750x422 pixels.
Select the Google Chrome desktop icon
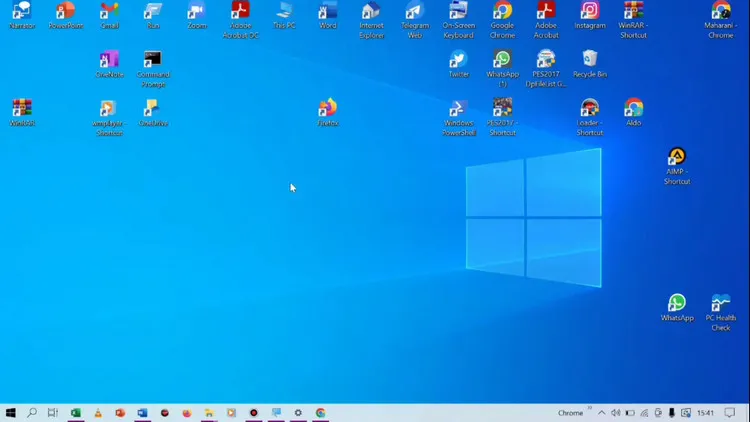[502, 20]
